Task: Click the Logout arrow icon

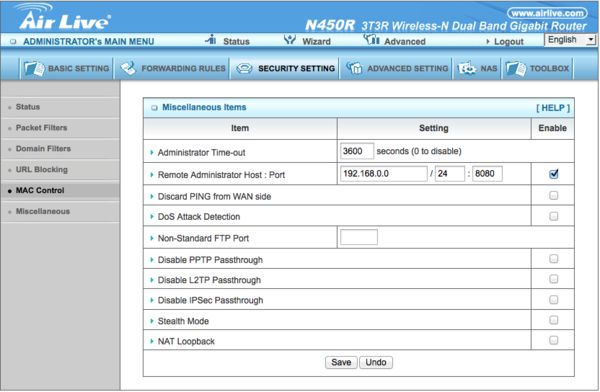Action: click(x=488, y=41)
